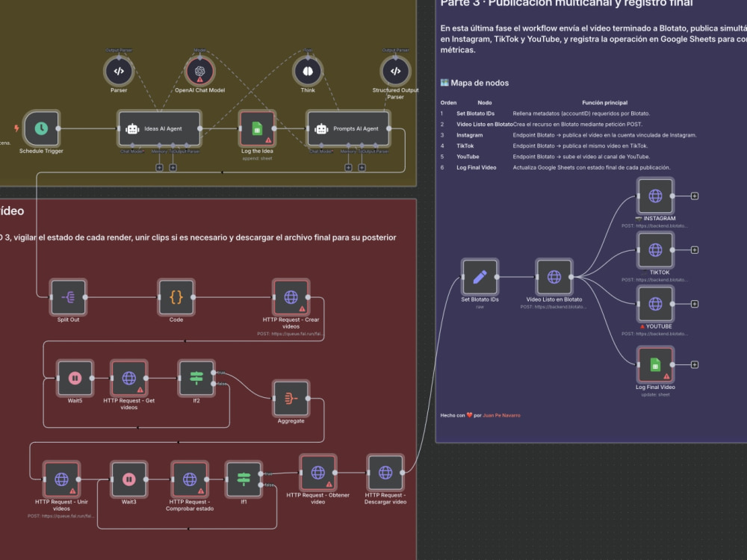Open the Log Final Video node
Screen dimensions: 747x560
656,365
